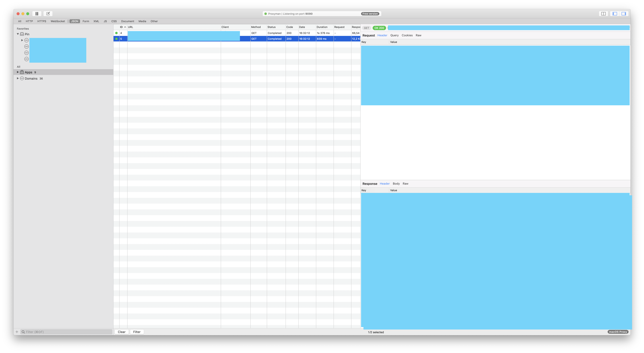Toggle pause capturing traffic
The height and width of the screenshot is (353, 644).
point(37,13)
